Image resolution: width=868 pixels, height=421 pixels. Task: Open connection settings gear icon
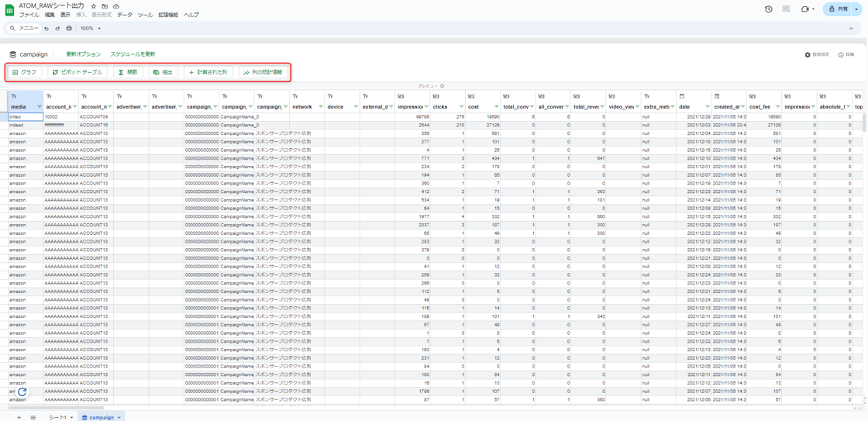tap(808, 55)
